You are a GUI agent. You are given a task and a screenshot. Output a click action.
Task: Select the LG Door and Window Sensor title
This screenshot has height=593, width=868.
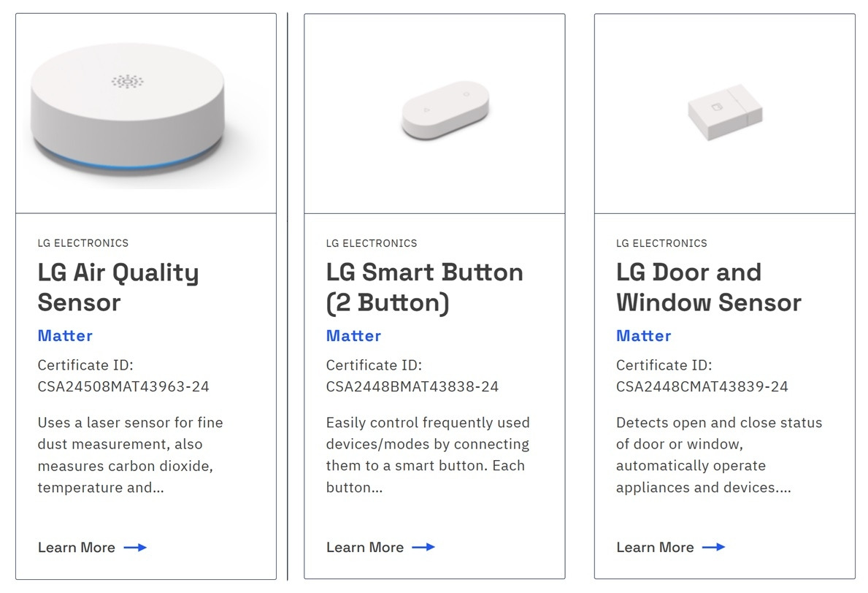click(x=708, y=287)
